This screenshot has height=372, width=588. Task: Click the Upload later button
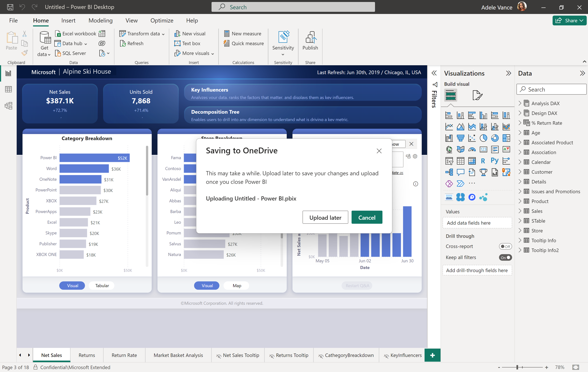click(x=325, y=217)
